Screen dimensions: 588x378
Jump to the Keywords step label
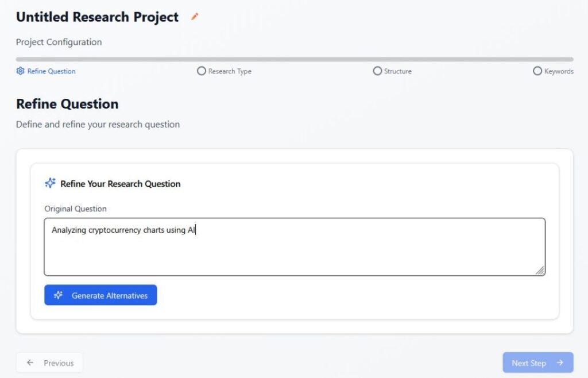[x=559, y=71]
